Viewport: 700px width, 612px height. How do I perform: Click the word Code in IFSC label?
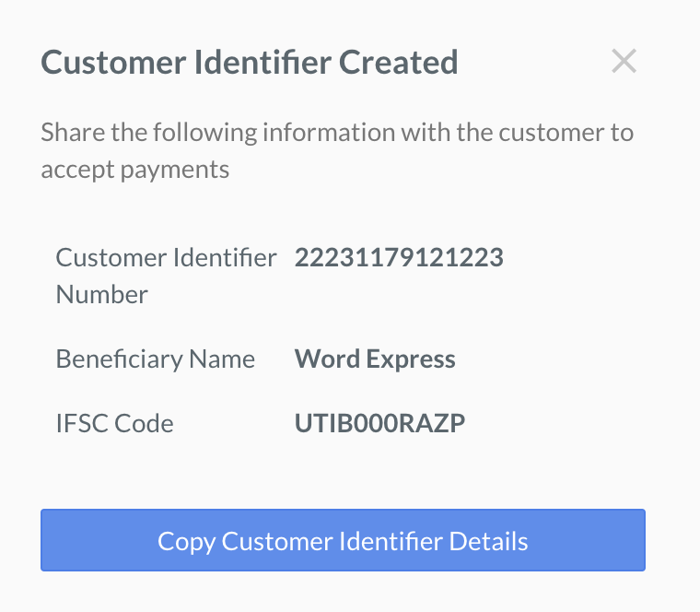[x=144, y=423]
